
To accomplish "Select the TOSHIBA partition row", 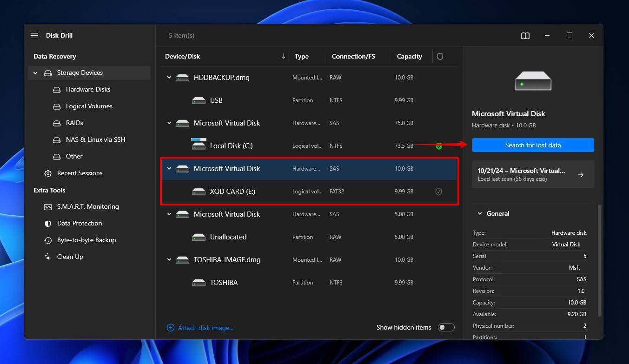I will pyautogui.click(x=309, y=283).
